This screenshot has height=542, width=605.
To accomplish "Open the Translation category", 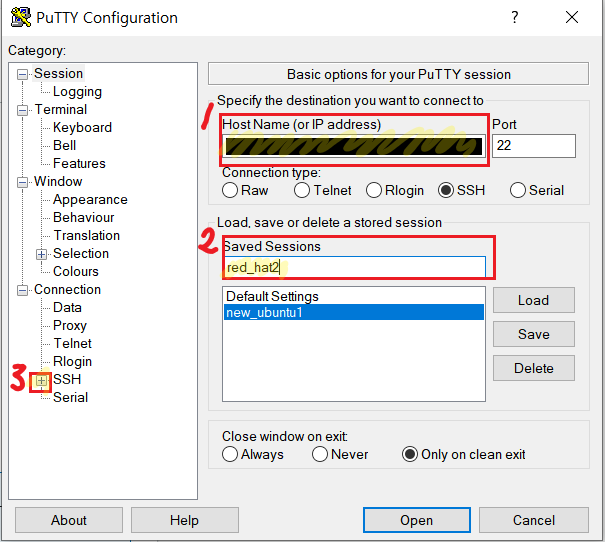I will click(86, 235).
